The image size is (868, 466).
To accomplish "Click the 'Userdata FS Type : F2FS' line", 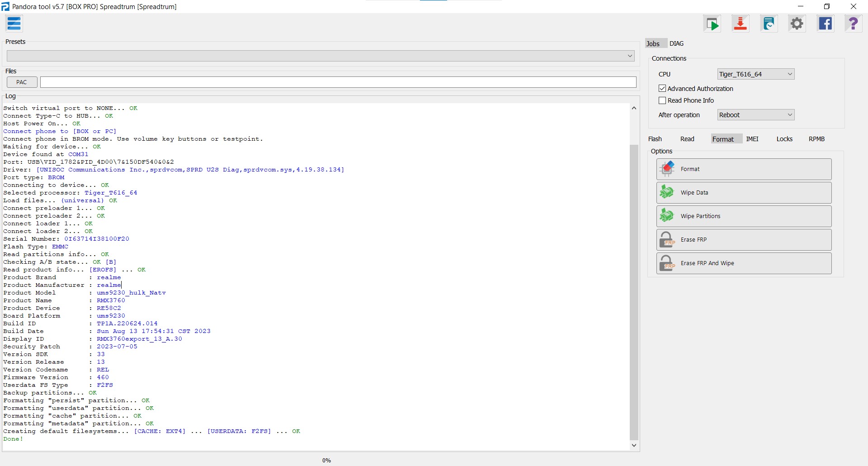I will [x=58, y=385].
